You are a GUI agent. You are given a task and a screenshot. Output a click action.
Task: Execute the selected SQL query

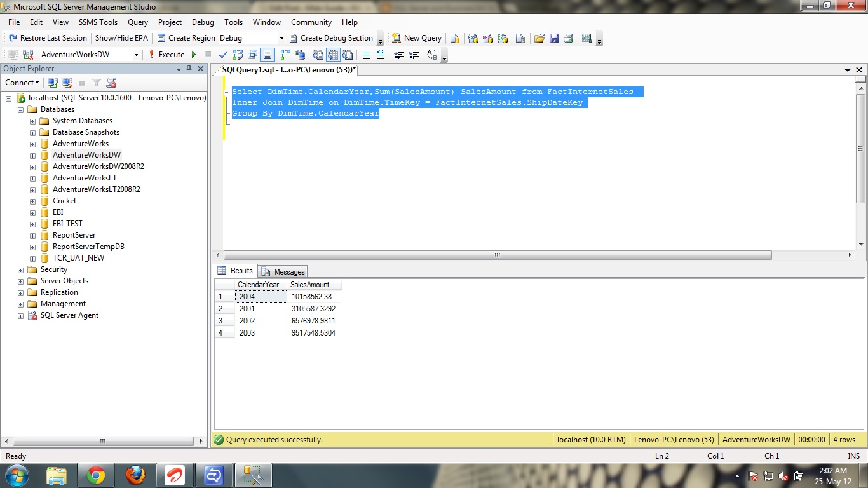(170, 55)
